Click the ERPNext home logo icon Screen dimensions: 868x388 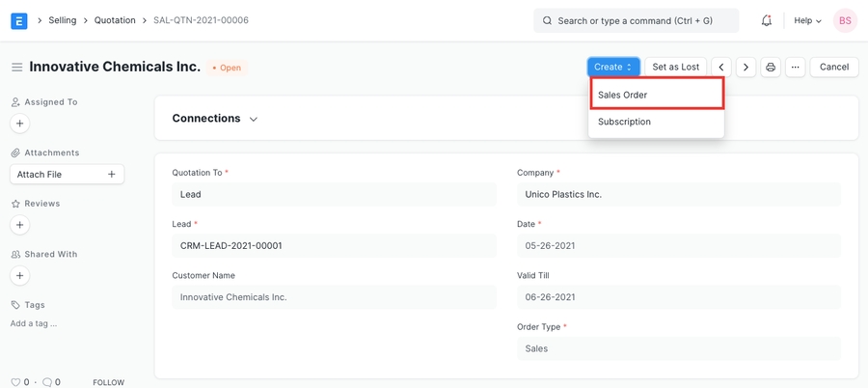(19, 20)
